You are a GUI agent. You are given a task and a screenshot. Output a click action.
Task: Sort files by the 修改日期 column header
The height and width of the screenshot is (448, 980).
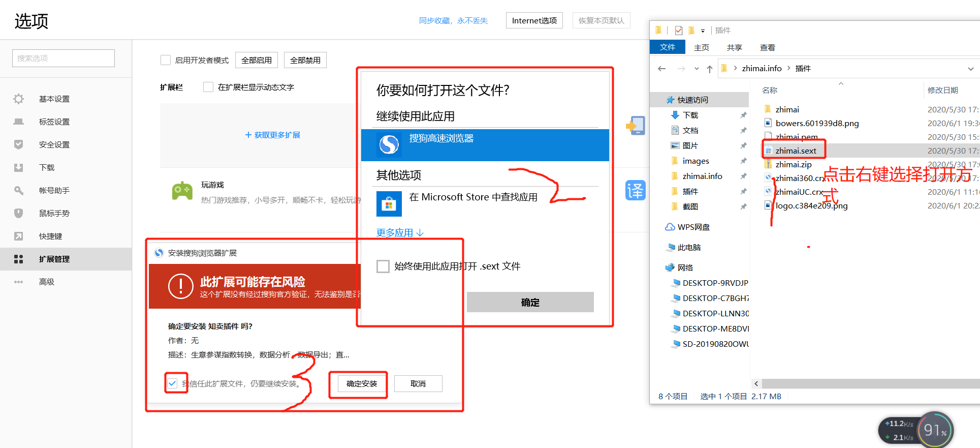pos(943,90)
